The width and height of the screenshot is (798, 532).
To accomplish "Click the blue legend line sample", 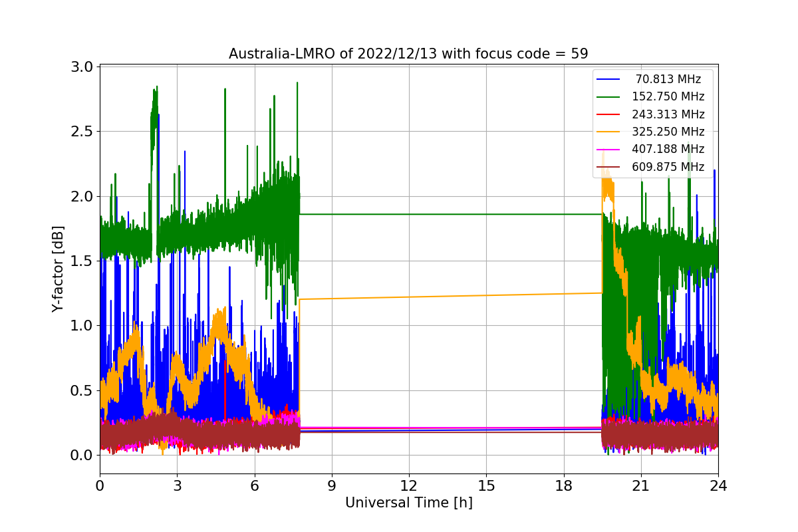I will click(x=608, y=80).
